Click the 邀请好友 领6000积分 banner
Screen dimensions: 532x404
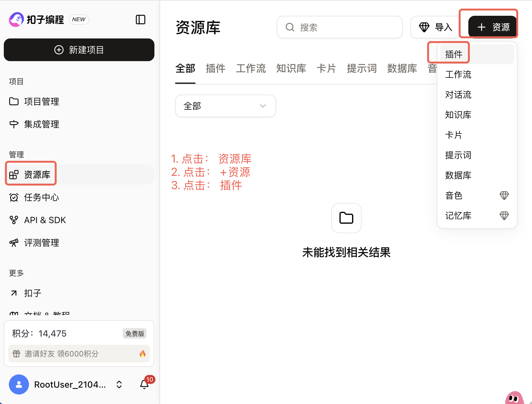tap(79, 354)
